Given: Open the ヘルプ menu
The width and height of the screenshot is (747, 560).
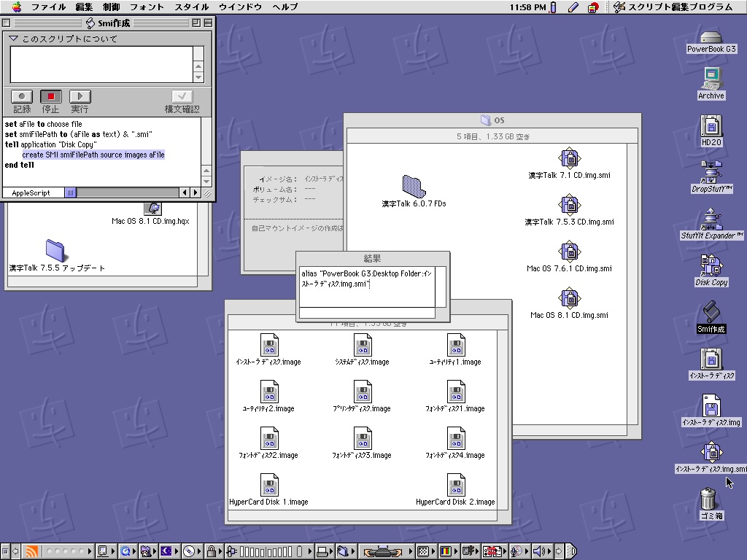Looking at the screenshot, I should (x=285, y=7).
